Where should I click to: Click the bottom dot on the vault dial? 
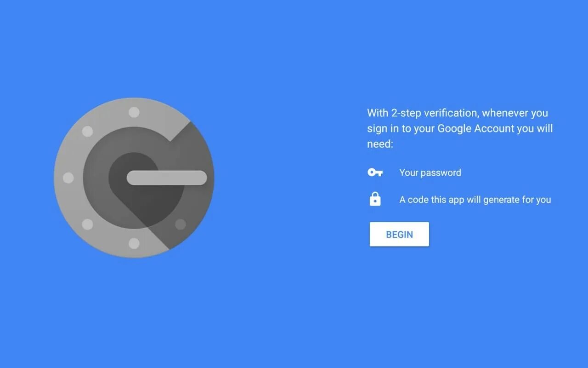pos(134,243)
